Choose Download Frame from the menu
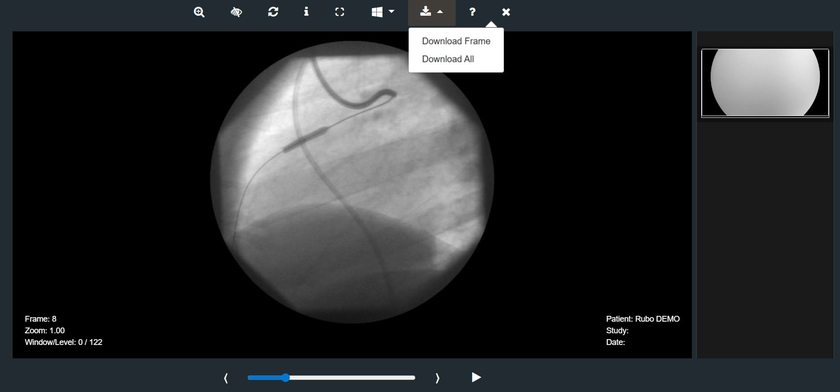This screenshot has height=392, width=840. pyautogui.click(x=456, y=41)
